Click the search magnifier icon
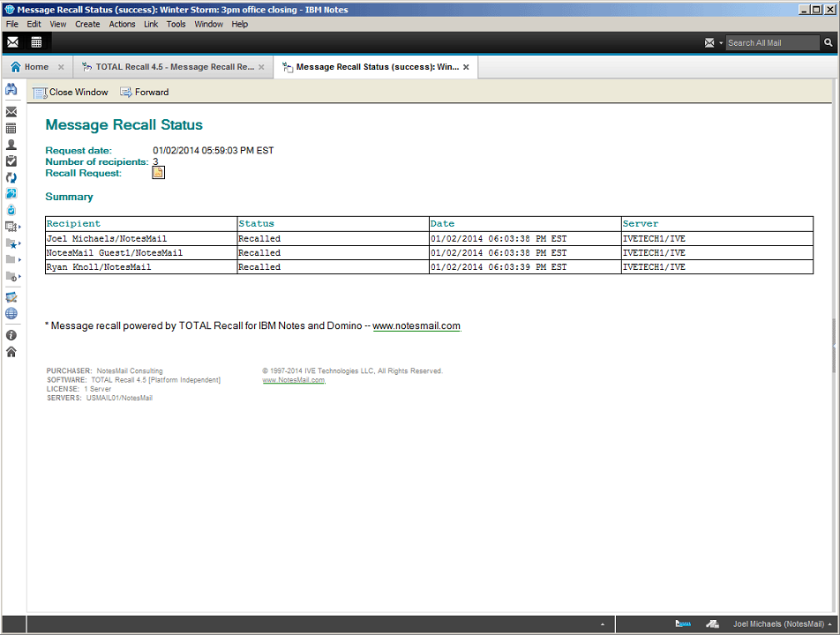Viewport: 840px width, 635px height. [828, 42]
